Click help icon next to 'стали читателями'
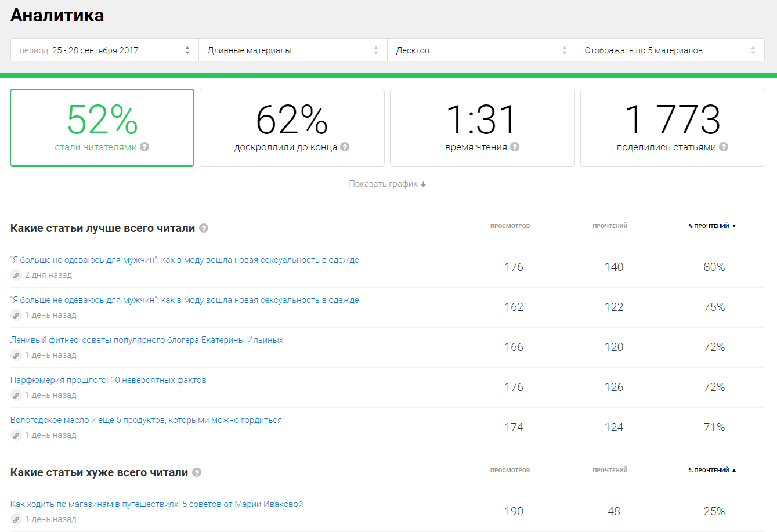 pos(144,147)
